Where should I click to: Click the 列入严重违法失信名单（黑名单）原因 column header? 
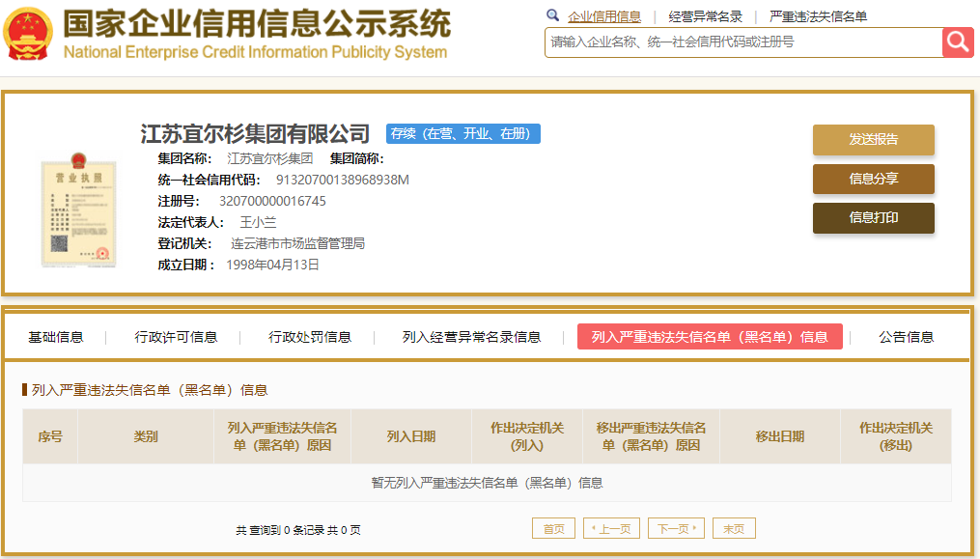(x=283, y=436)
